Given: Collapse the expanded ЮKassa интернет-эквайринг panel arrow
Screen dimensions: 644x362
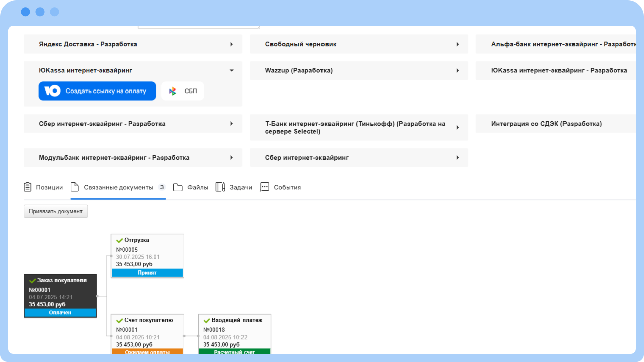Looking at the screenshot, I should point(232,71).
